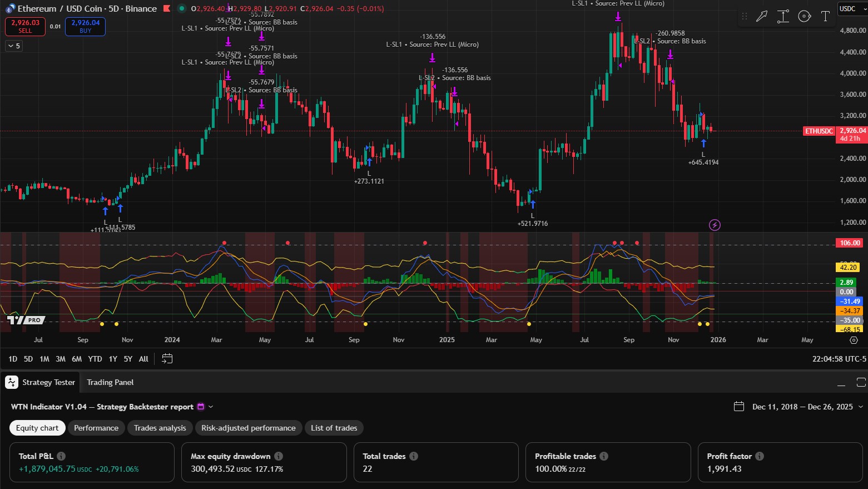Switch to the Trading Panel tab
This screenshot has width=868, height=489.
coord(110,382)
